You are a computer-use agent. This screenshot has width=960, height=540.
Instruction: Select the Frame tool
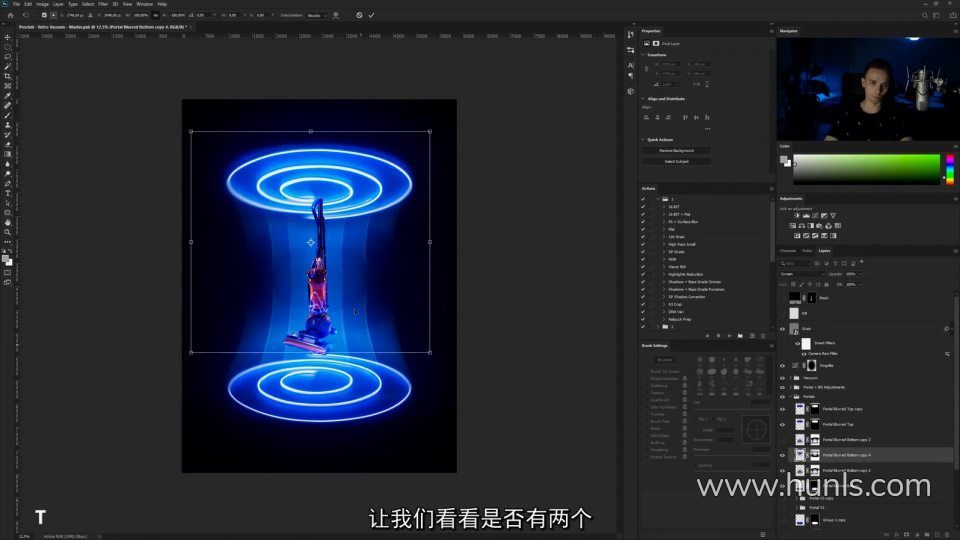(x=7, y=86)
